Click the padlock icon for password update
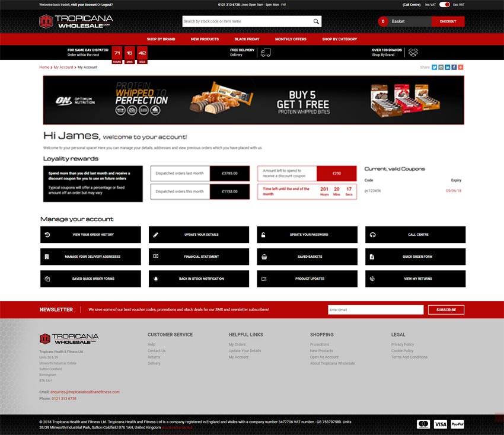Image resolution: width=504 pixels, height=435 pixels. pos(263,235)
